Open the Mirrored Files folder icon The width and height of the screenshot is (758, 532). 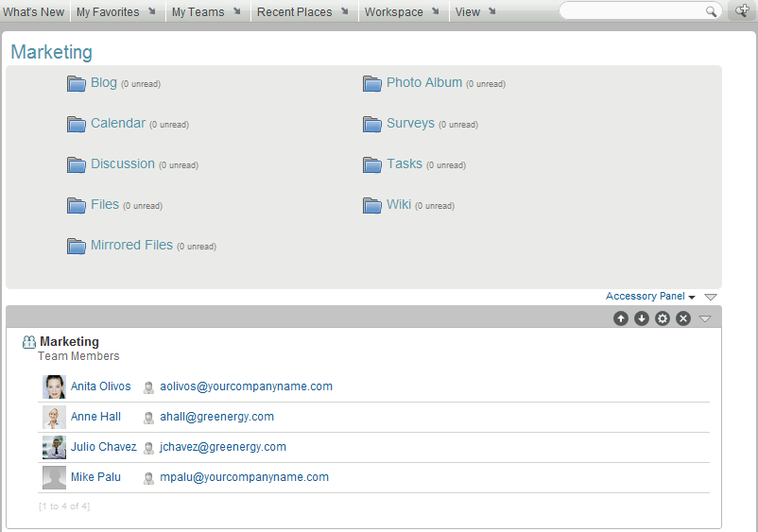click(77, 246)
